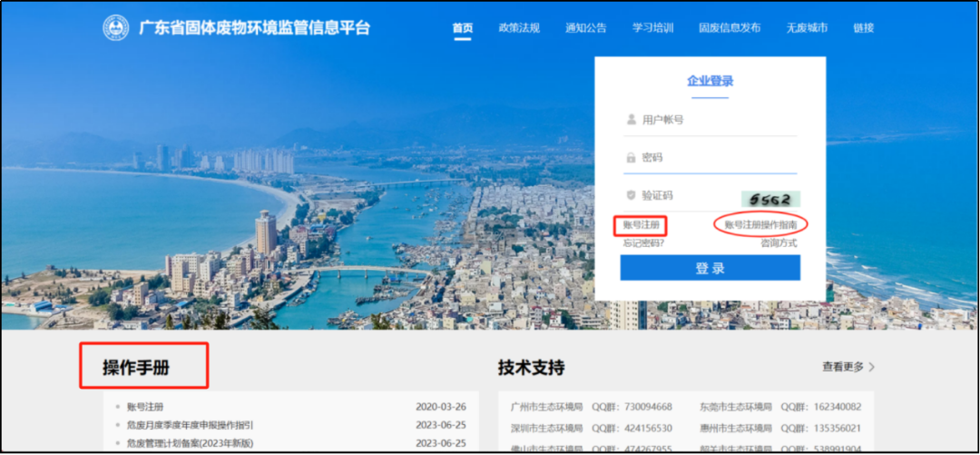Click the 2023-06-25 date beside 危废月度季度年度申报操作指引
980x455 pixels.
(x=441, y=425)
